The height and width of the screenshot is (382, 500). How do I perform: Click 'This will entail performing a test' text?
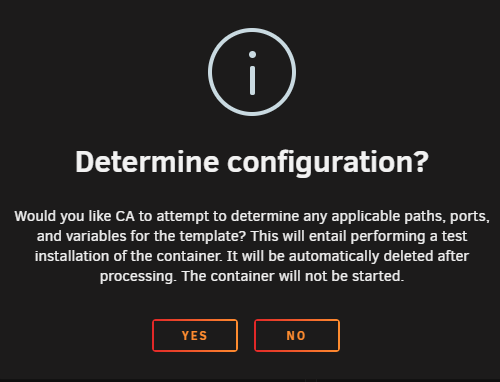(359, 236)
